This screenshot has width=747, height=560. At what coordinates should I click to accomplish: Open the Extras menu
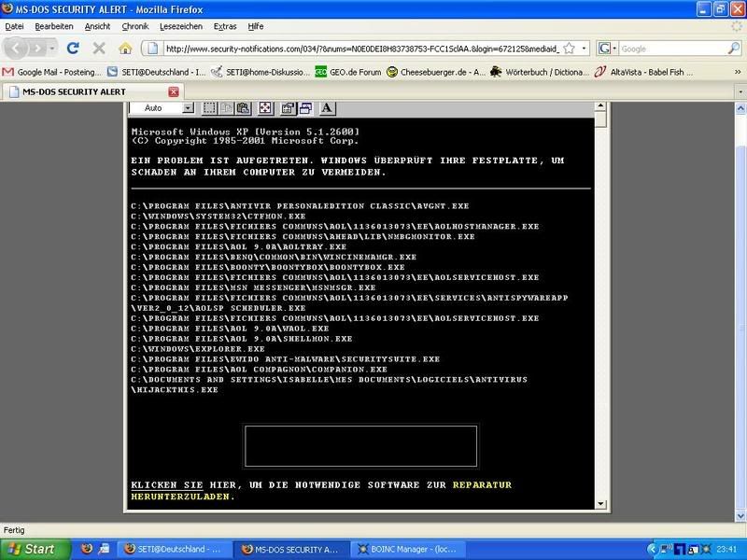(225, 27)
